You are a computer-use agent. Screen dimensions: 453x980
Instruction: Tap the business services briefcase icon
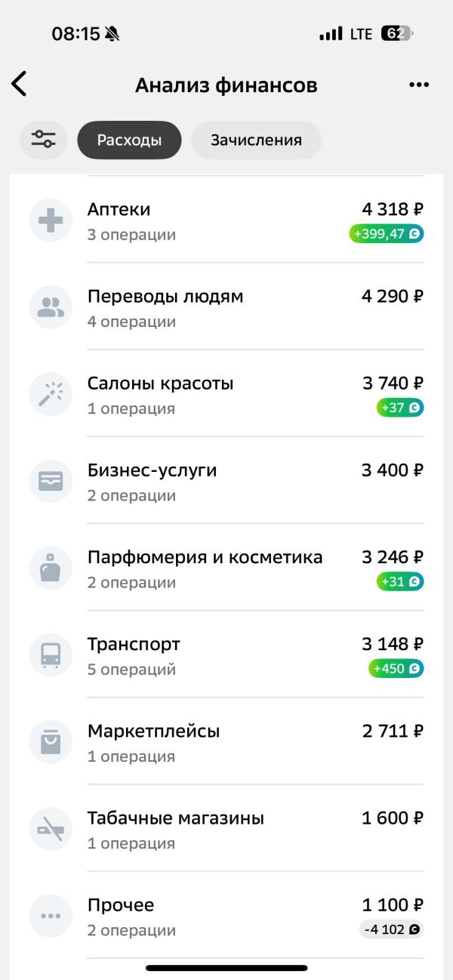pyautogui.click(x=51, y=481)
